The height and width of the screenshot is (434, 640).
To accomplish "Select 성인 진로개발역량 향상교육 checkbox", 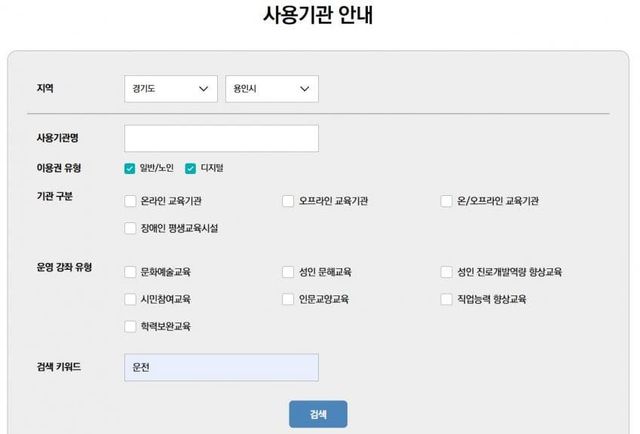I will click(446, 272).
